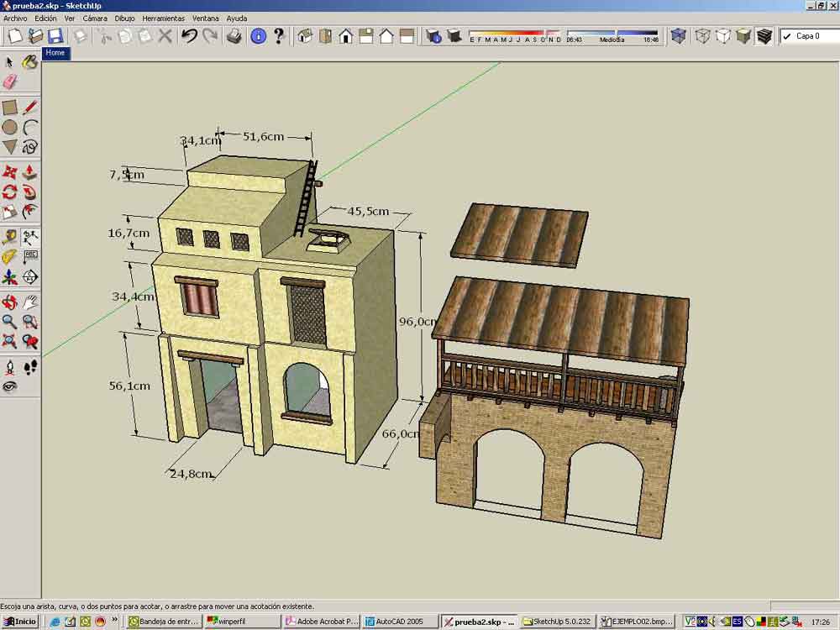The image size is (840, 630).
Task: Enable shaded with textures face style
Action: pyautogui.click(x=764, y=36)
